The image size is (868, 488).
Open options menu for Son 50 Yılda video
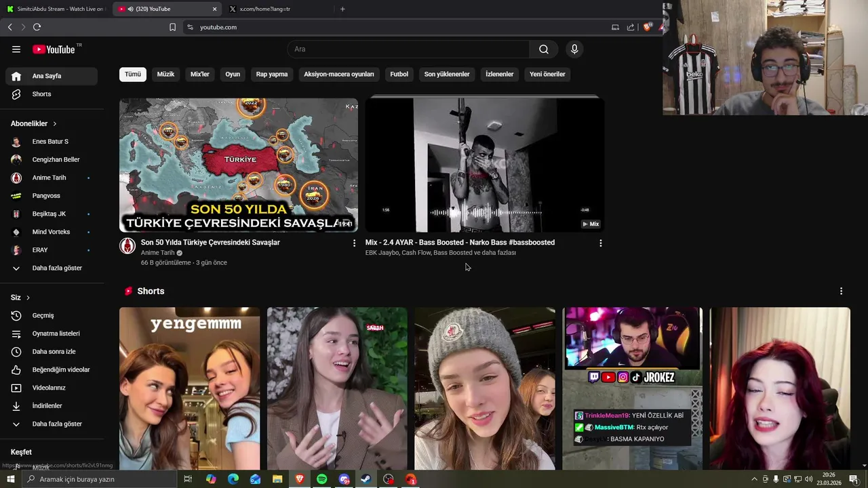(x=354, y=243)
